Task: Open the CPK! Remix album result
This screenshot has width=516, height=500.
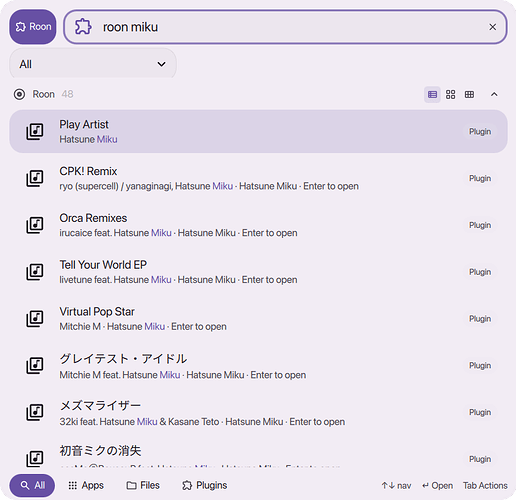Action: pyautogui.click(x=258, y=178)
